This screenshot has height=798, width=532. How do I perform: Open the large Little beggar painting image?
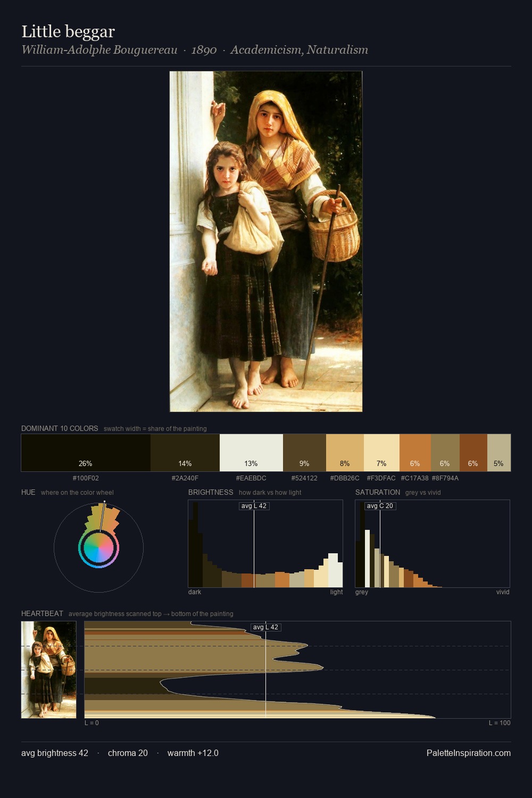(x=266, y=242)
